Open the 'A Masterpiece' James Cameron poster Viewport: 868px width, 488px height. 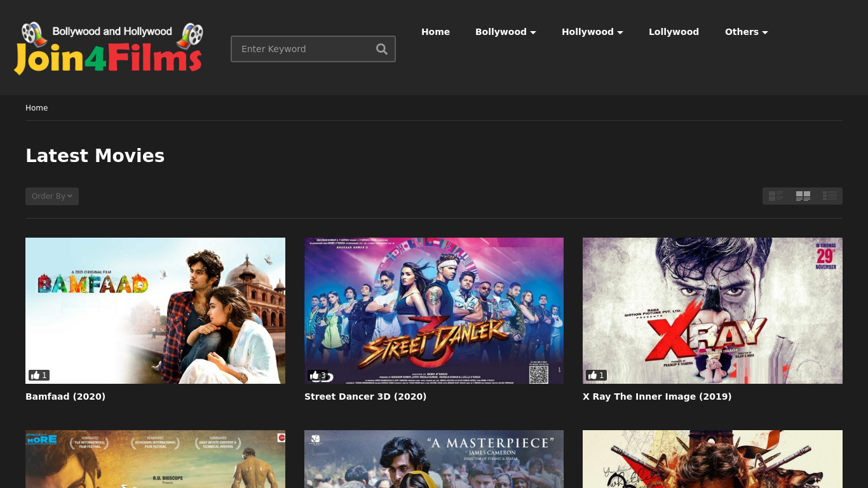point(434,459)
